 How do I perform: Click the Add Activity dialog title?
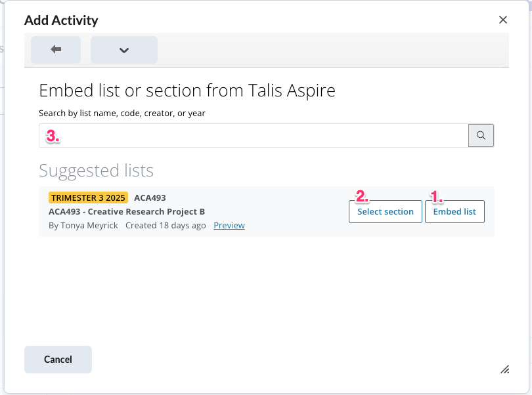click(x=61, y=20)
